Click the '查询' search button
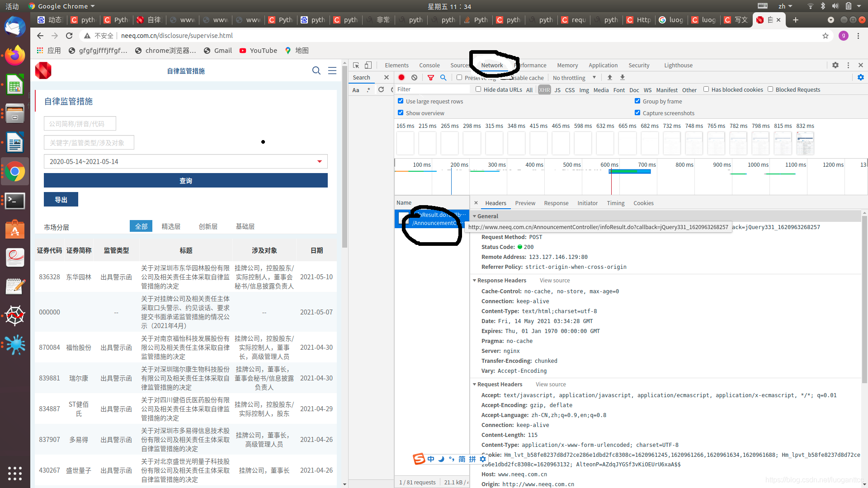The image size is (868, 488). 185,180
